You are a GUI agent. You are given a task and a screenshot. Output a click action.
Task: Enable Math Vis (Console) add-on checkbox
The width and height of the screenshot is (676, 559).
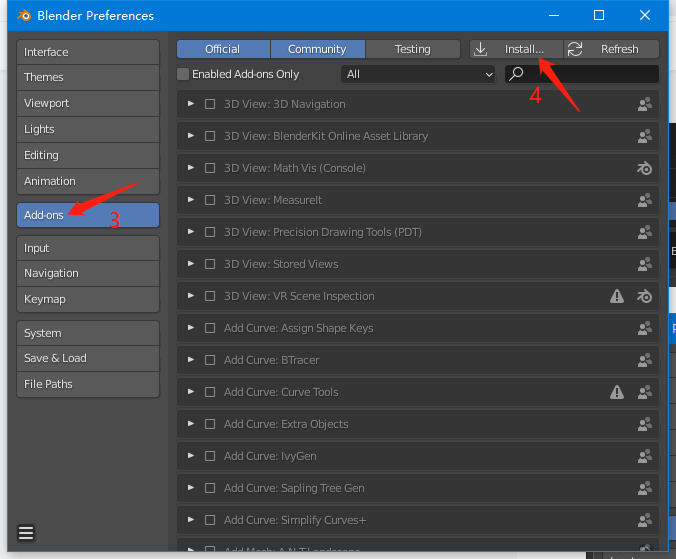click(210, 168)
